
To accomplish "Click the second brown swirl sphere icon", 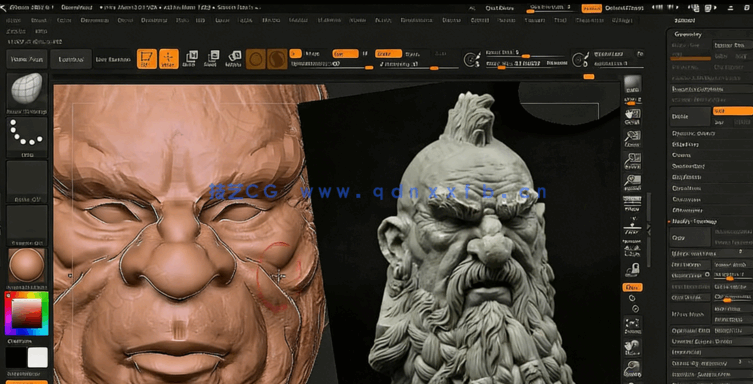I will tap(277, 59).
